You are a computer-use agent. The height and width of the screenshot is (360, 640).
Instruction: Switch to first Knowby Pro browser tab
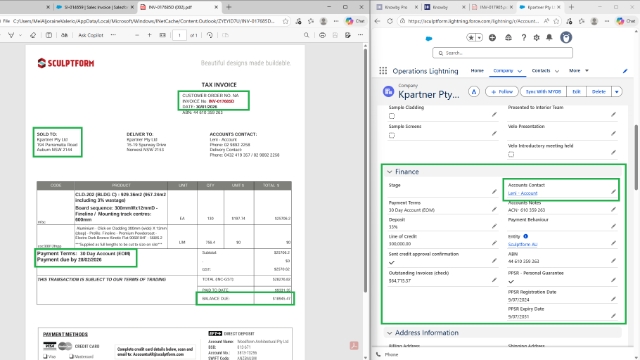[x=396, y=7]
